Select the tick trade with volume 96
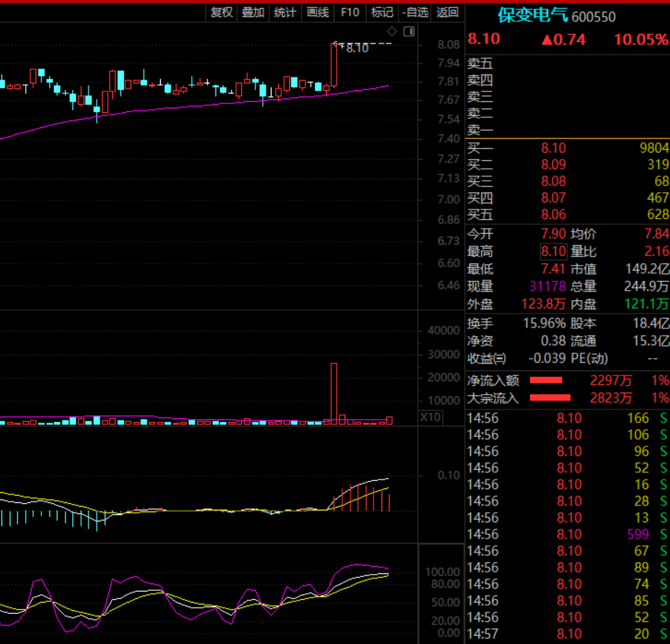This screenshot has width=670, height=644. [567, 451]
